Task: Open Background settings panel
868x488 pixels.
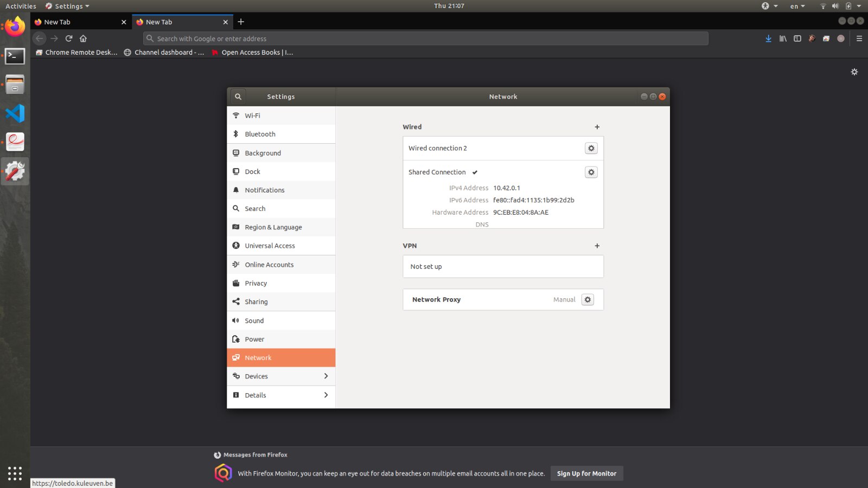Action: (281, 153)
